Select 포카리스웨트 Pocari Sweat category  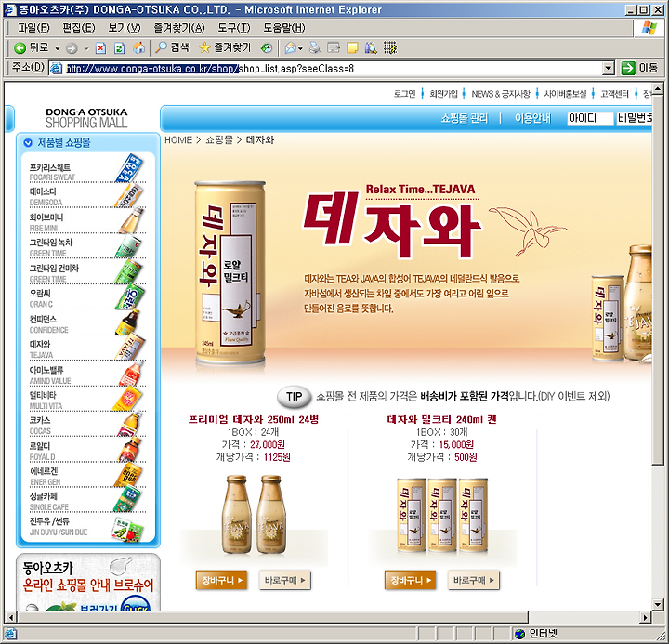point(87,169)
